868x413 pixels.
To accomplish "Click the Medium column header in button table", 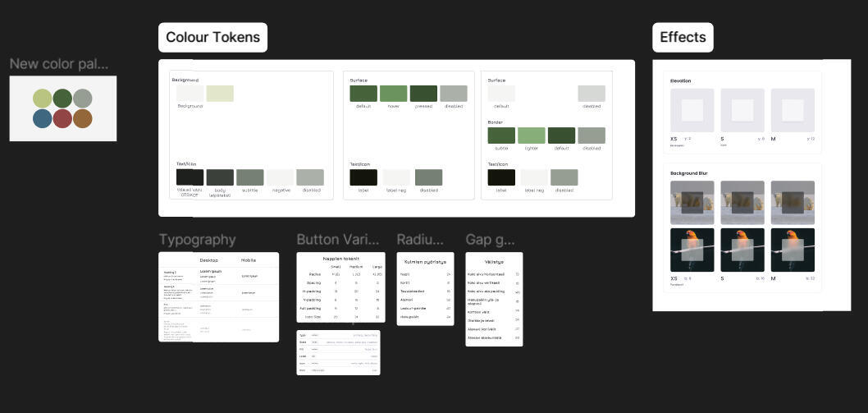I will point(357,267).
